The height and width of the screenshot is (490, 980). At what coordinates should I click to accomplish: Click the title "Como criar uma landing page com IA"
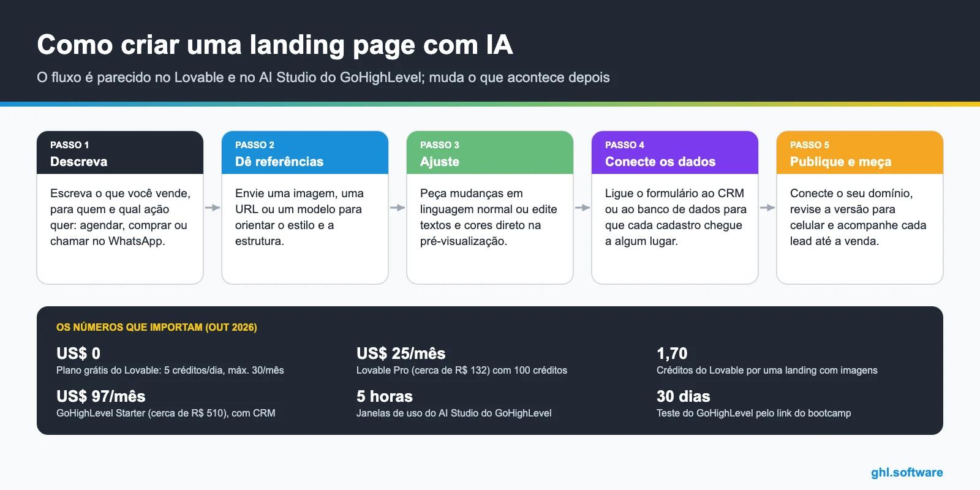coord(275,45)
